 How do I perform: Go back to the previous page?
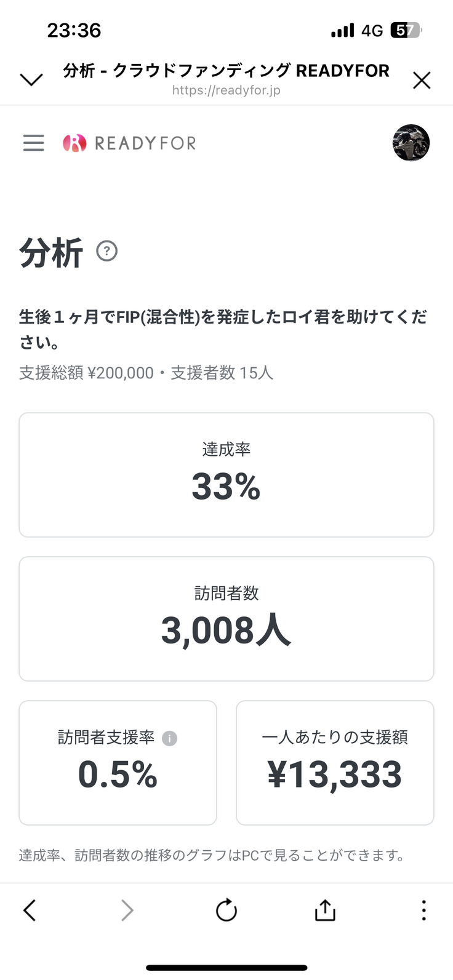point(30,910)
